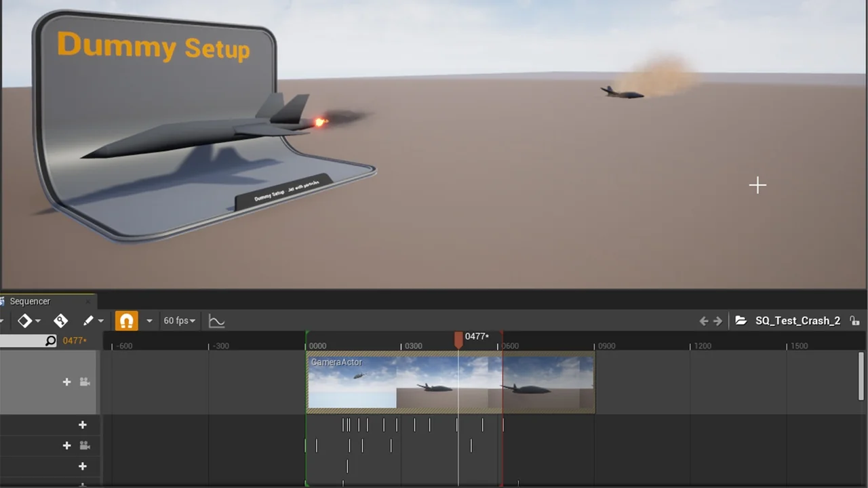868x488 pixels.
Task: Select the Sequencer tab
Action: point(30,302)
